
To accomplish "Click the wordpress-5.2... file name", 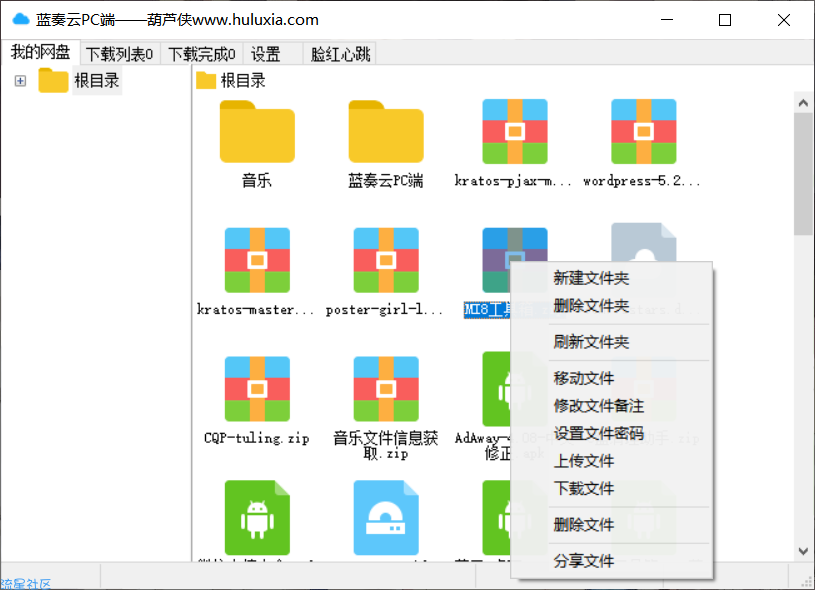I will click(x=642, y=181).
